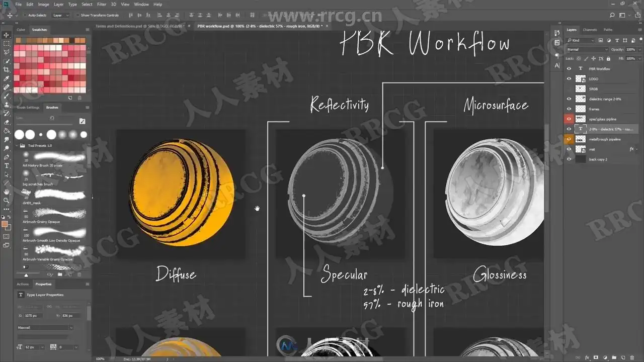Image resolution: width=644 pixels, height=362 pixels.
Task: Open the Normal blend mode dropdown
Action: 587,49
